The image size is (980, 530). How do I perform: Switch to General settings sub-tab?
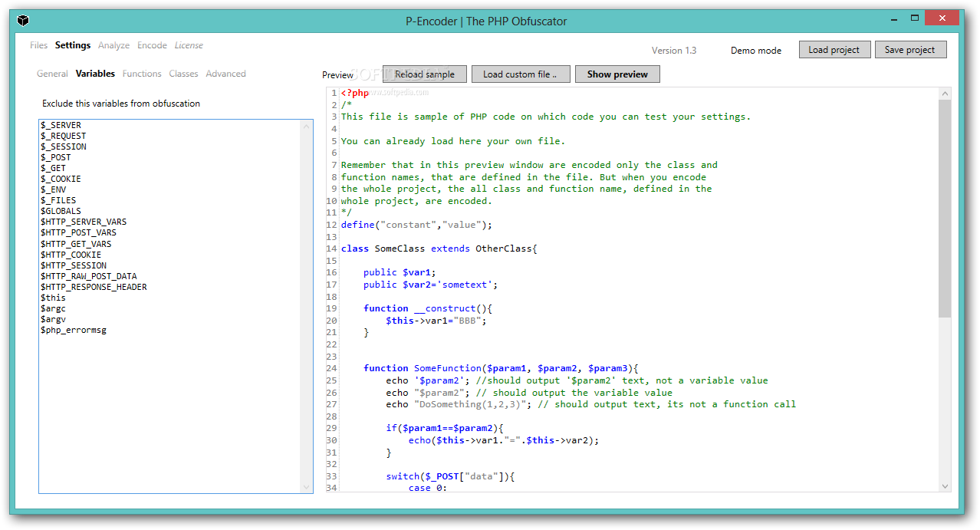52,74
